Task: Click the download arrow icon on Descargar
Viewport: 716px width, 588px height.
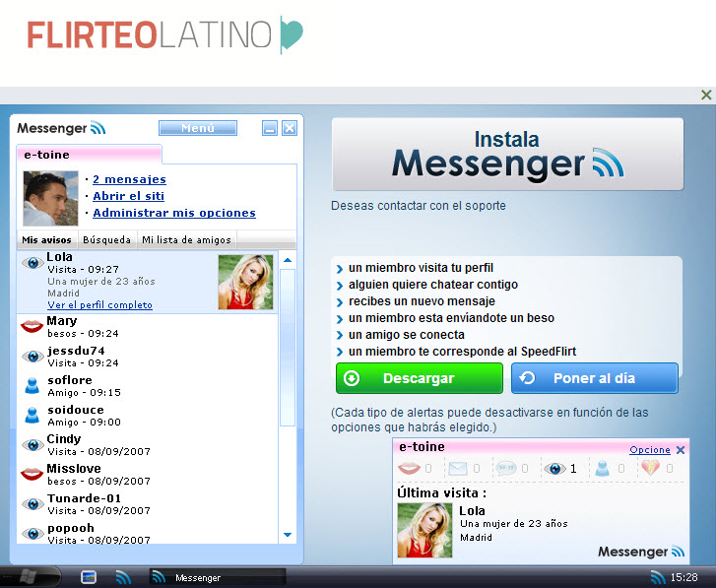Action: [352, 378]
